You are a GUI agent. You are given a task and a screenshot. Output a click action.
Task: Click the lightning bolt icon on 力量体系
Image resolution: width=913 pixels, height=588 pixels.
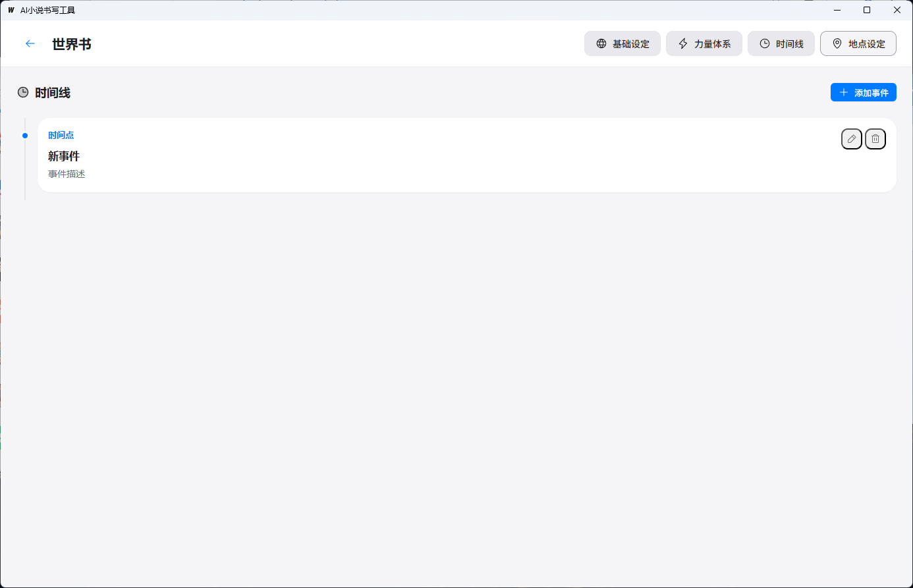coord(683,44)
